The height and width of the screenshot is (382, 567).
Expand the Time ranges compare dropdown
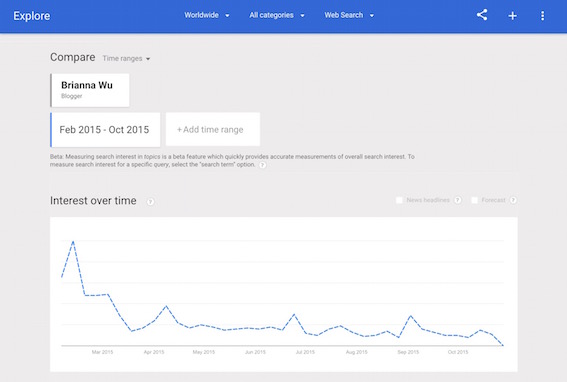tap(126, 58)
